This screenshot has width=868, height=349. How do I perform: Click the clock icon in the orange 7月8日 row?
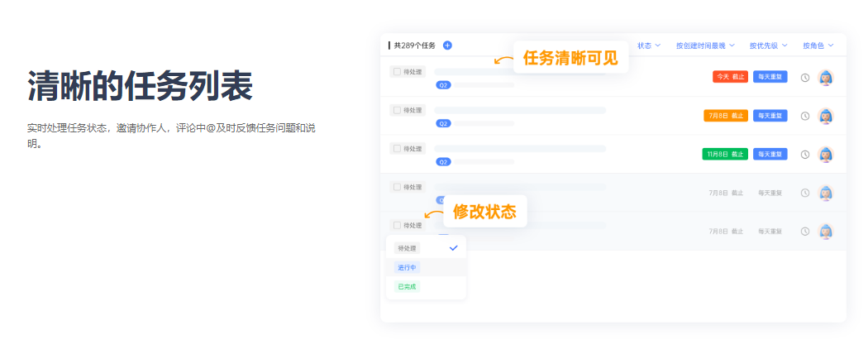click(805, 116)
